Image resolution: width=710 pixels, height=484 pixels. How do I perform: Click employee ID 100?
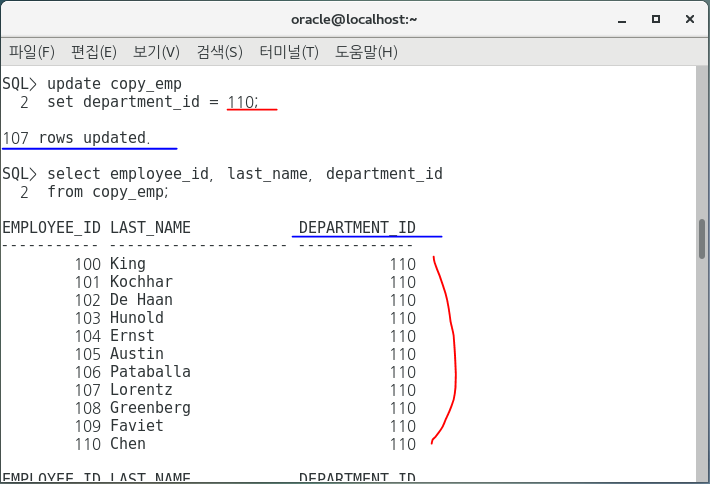point(87,264)
